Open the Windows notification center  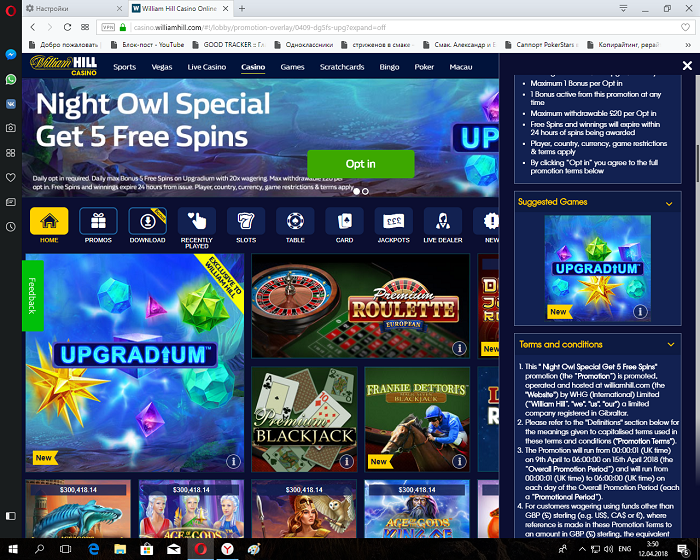(683, 549)
